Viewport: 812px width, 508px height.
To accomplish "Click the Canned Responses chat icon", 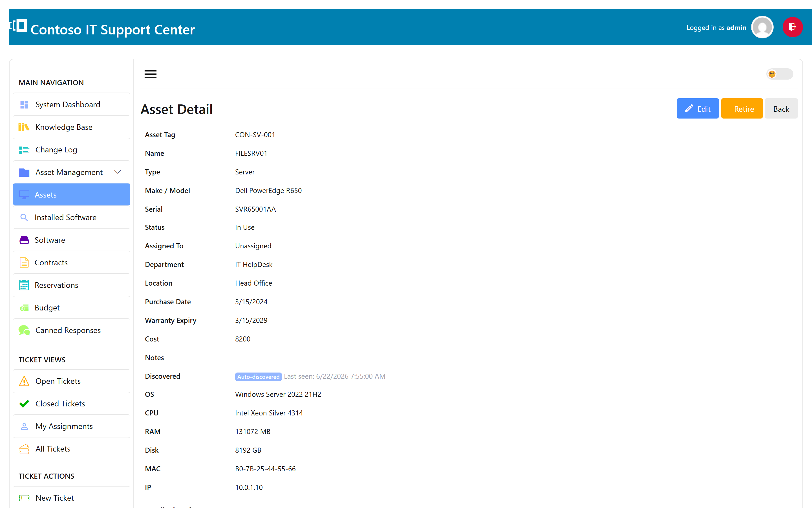I will pos(24,330).
